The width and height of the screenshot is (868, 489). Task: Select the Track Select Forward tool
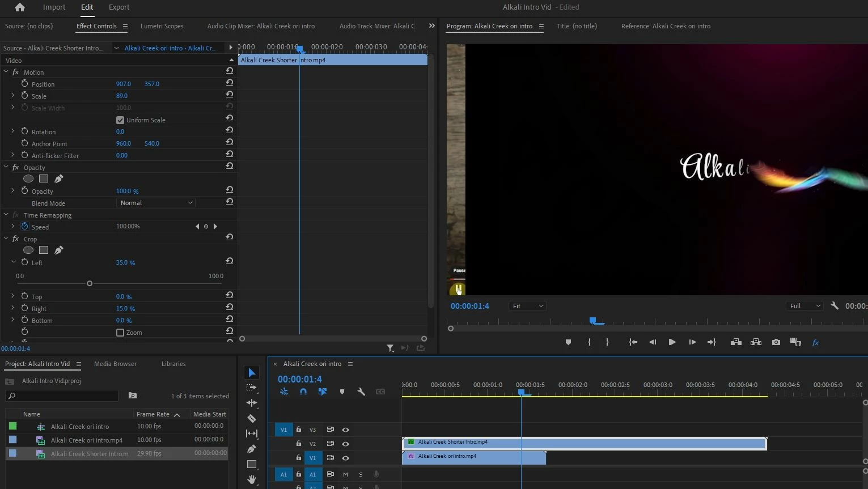coord(252,388)
